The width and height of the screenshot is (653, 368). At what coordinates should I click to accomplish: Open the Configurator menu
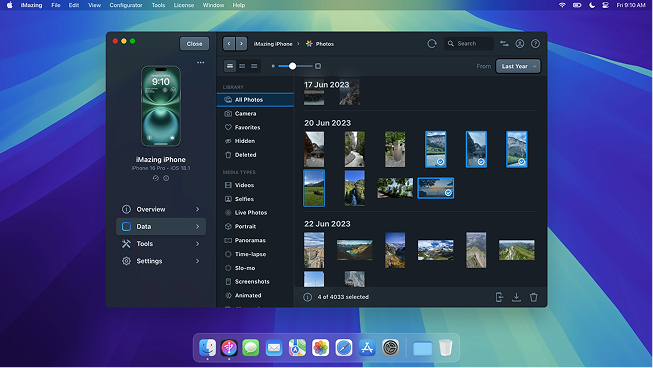[x=126, y=5]
